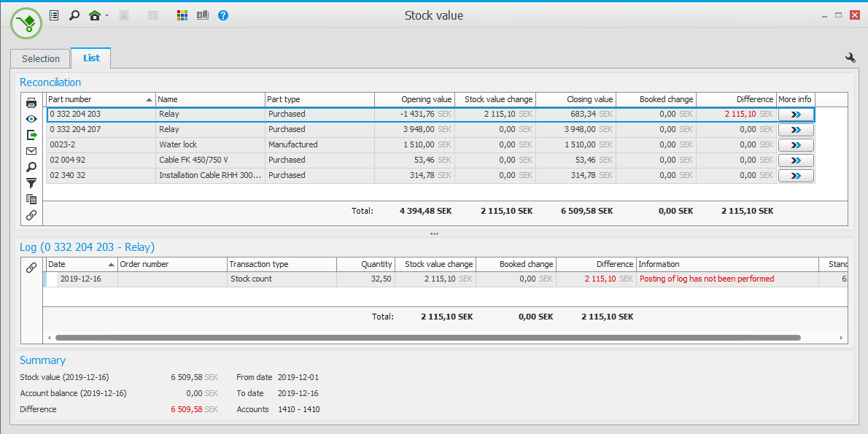This screenshot has height=434, width=868.
Task: Sort by the Part number column header
Action: (100, 99)
